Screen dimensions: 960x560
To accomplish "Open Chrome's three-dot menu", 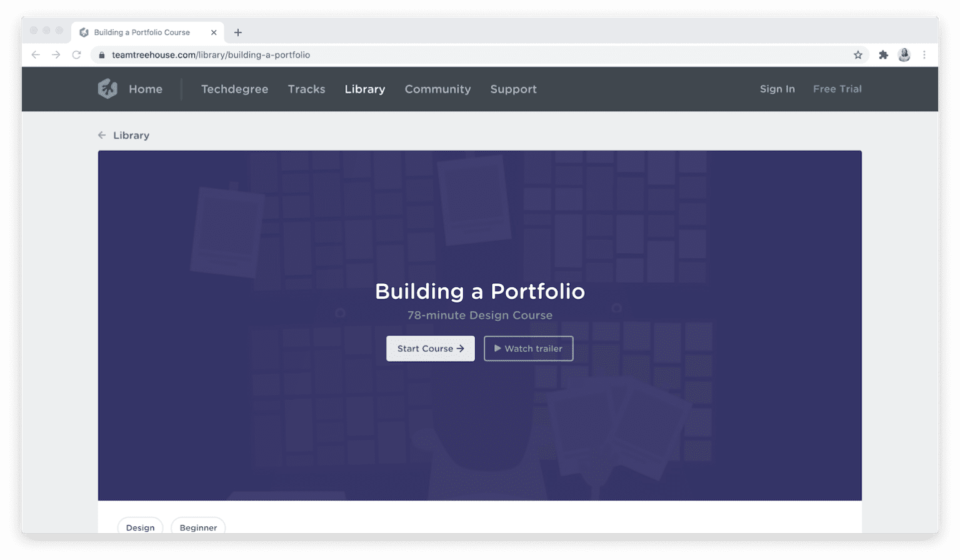I will click(925, 55).
